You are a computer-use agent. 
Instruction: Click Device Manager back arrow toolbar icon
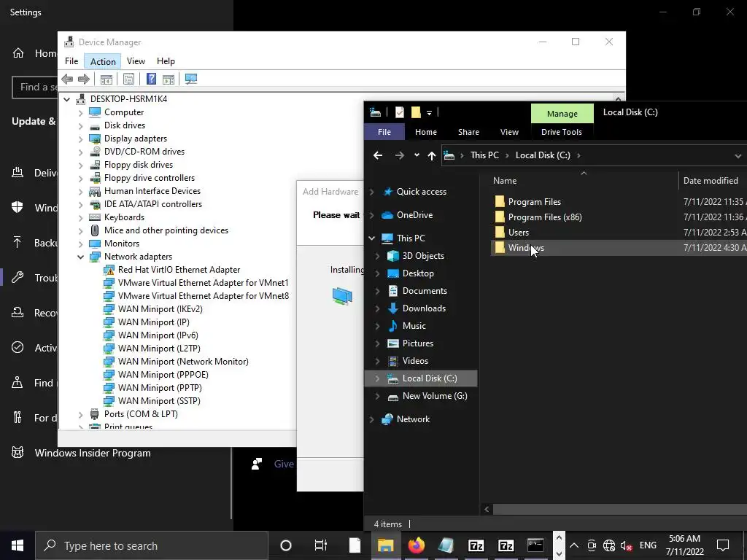click(x=67, y=79)
